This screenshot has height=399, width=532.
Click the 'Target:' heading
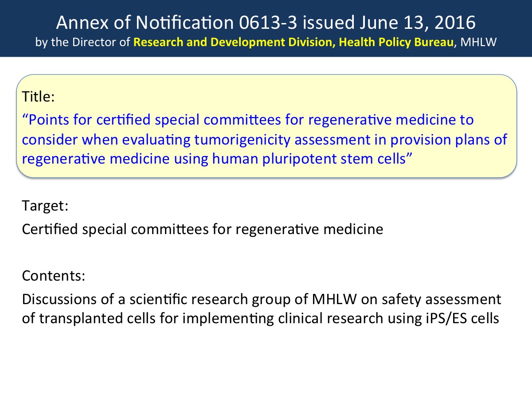point(44,206)
